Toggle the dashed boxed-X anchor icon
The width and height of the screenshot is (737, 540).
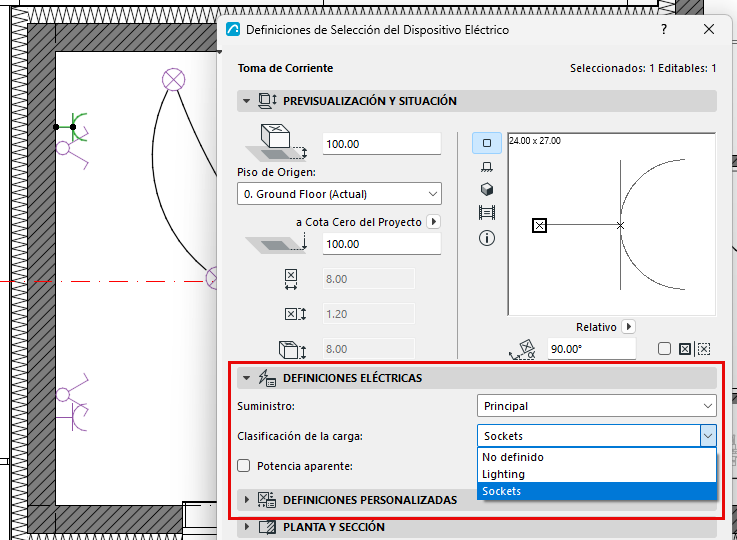click(x=704, y=349)
